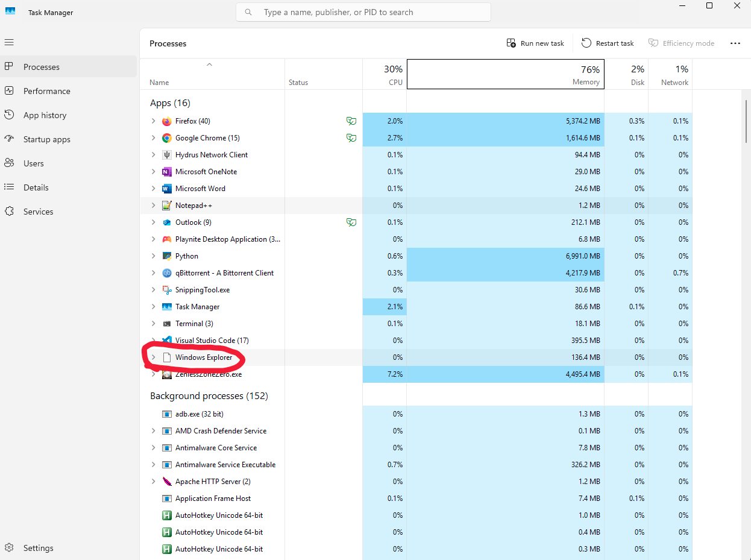The image size is (751, 560).
Task: Click the search box at the top
Action: pyautogui.click(x=363, y=12)
